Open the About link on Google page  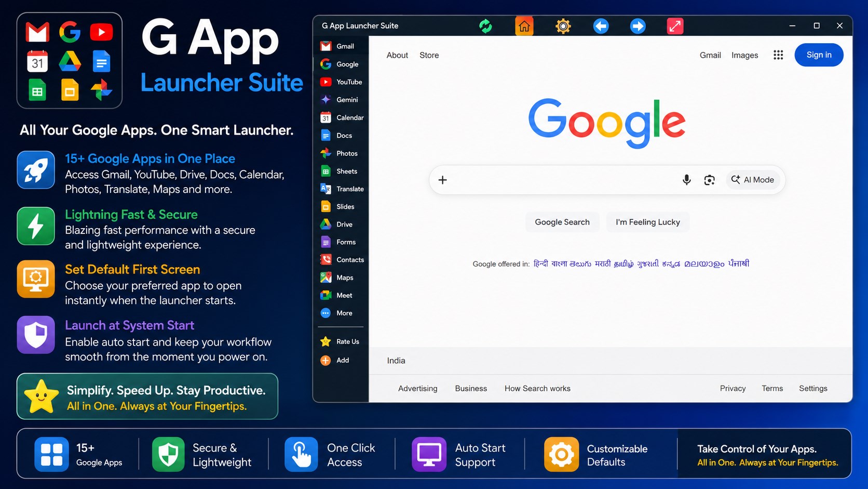[397, 55]
